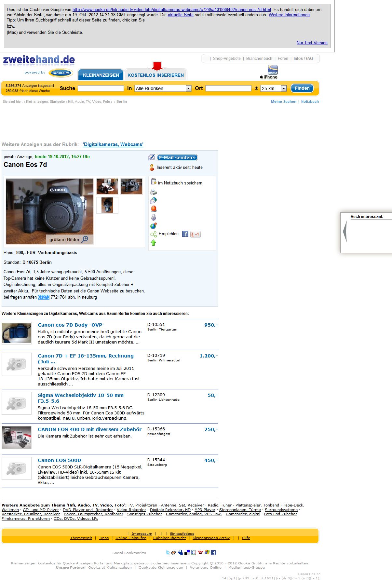Open the Impressum footer link
This screenshot has height=580, width=392.
click(142, 533)
